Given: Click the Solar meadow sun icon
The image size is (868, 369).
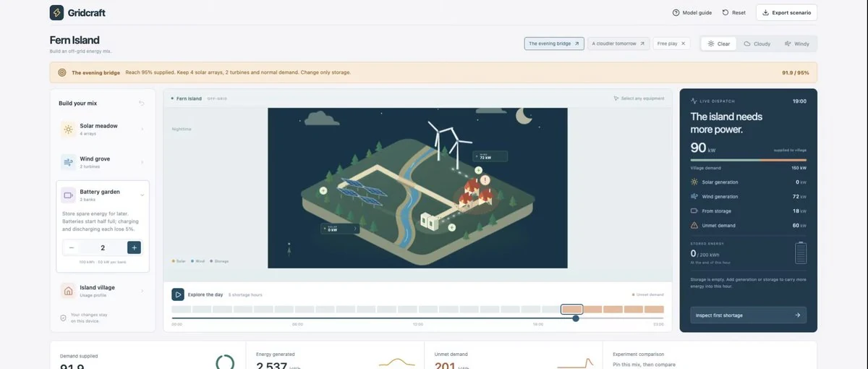Looking at the screenshot, I should point(68,129).
